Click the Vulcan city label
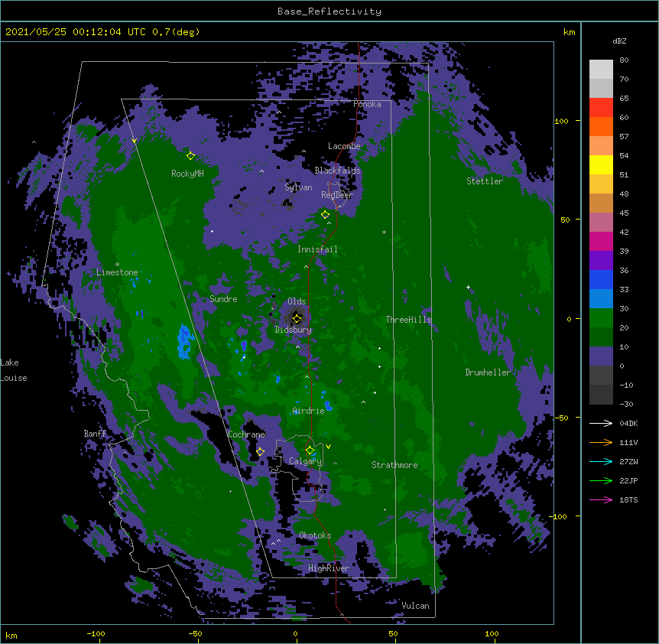Viewport: 659px width, 644px height. (x=415, y=606)
